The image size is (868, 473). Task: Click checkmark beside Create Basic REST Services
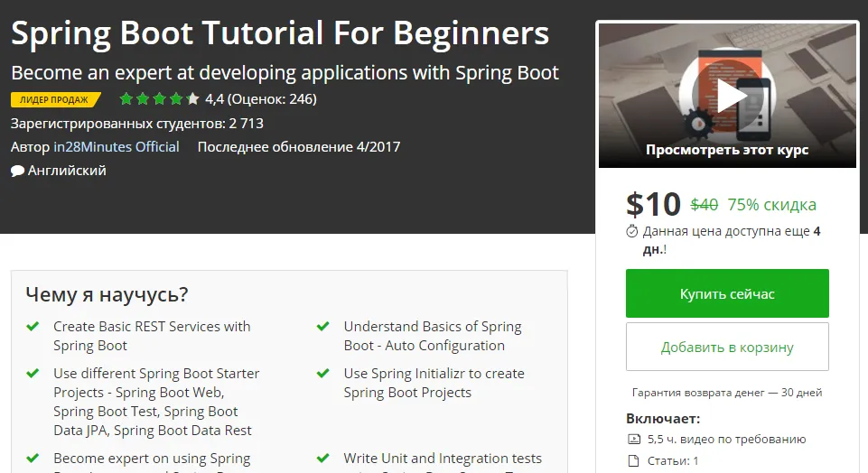(x=33, y=327)
